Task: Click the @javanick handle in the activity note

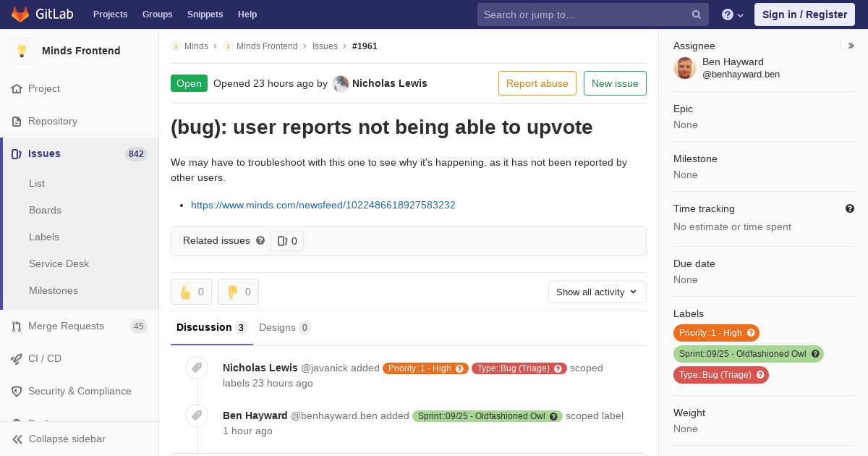Action: [325, 368]
